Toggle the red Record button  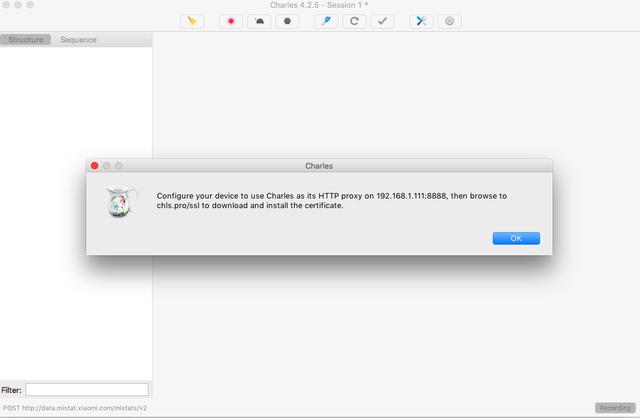pos(231,21)
